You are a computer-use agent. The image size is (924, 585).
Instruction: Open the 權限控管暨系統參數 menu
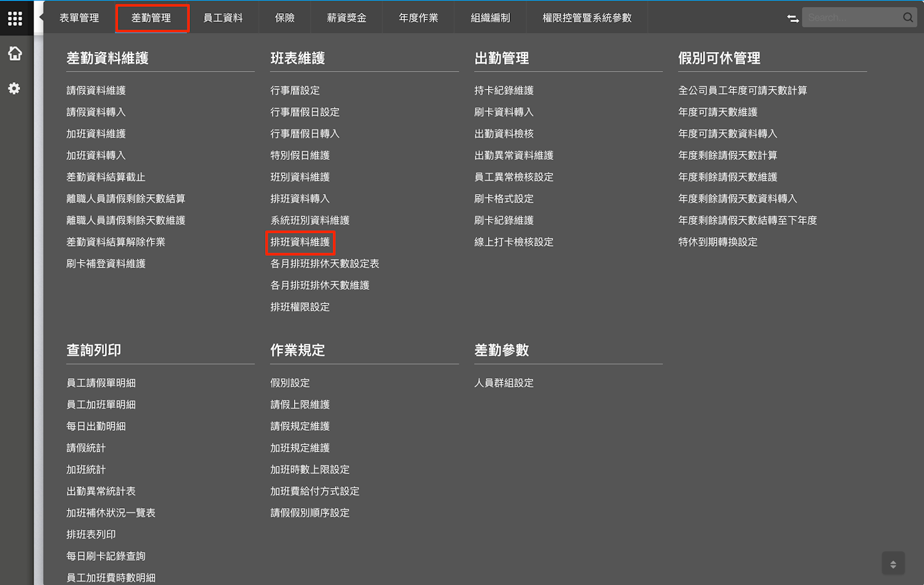(x=587, y=18)
